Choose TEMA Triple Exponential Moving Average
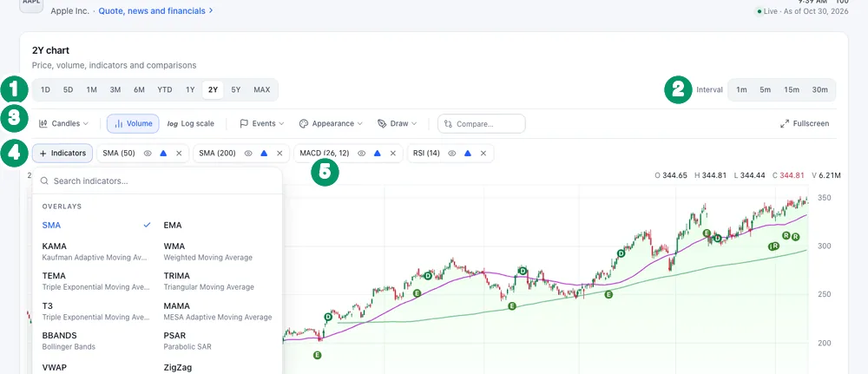868x374 pixels. point(97,281)
